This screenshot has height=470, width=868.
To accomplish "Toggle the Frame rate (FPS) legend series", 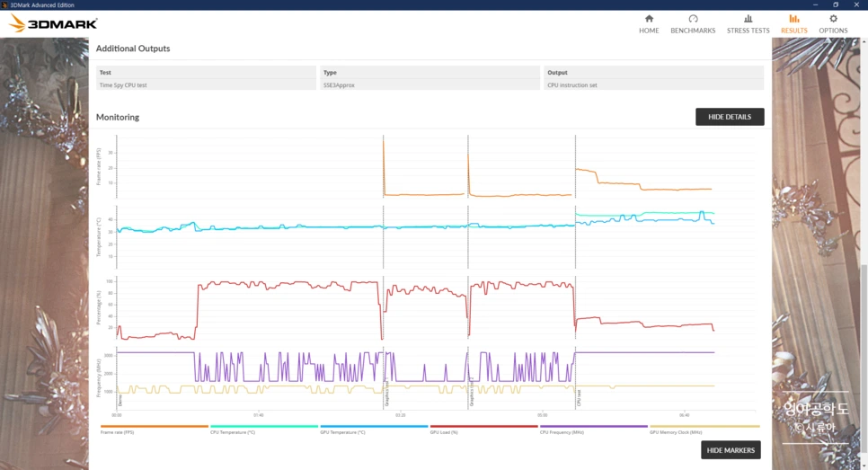I will pos(155,429).
